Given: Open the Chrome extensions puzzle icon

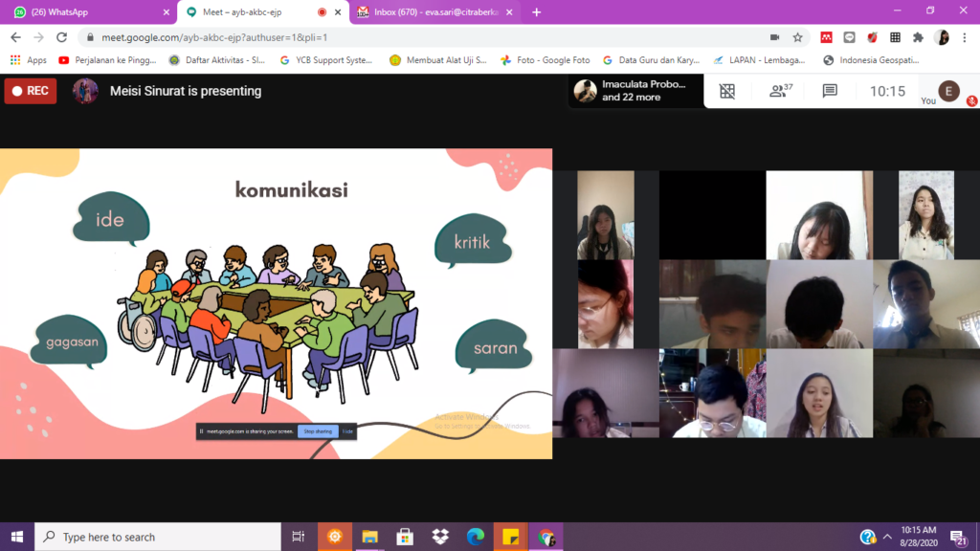Looking at the screenshot, I should point(918,37).
